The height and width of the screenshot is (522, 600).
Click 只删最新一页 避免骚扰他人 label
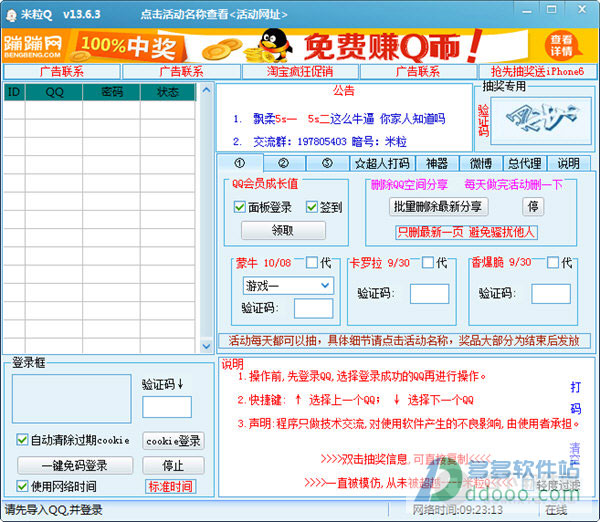pos(466,232)
